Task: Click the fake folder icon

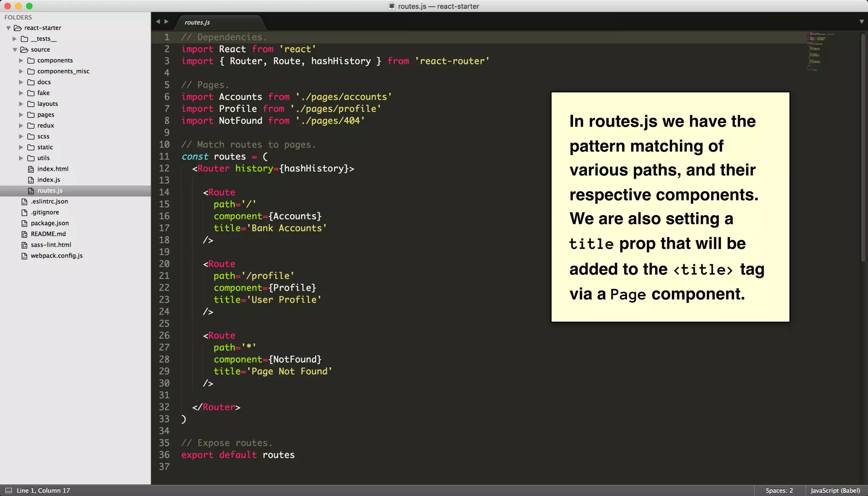Action: [31, 93]
